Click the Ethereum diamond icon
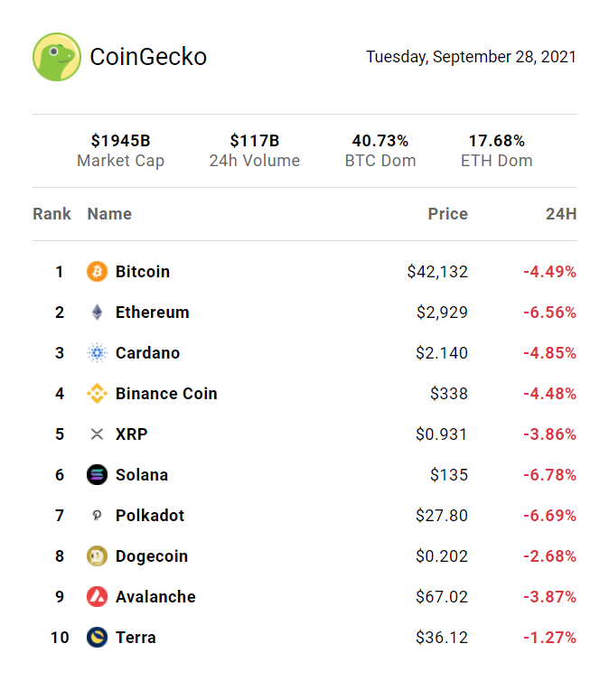609x700 pixels. [97, 313]
